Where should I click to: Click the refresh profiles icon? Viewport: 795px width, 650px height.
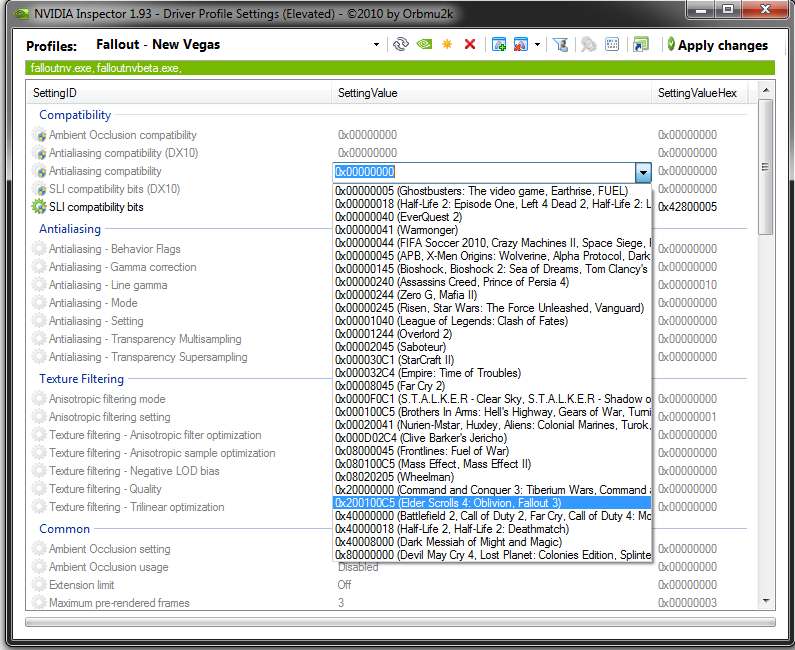click(x=401, y=45)
